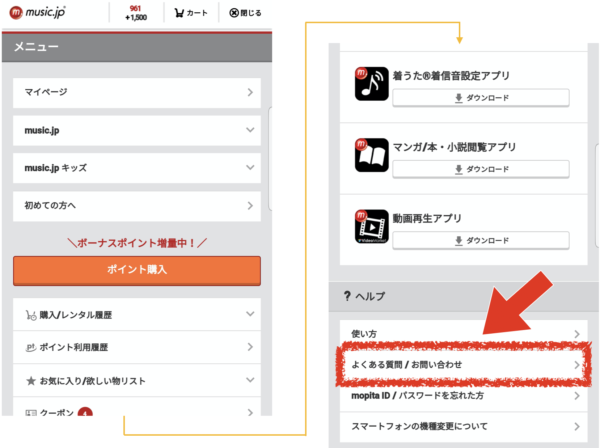
Task: Click the ボーナスポイント増量中 banner text
Action: (x=137, y=243)
